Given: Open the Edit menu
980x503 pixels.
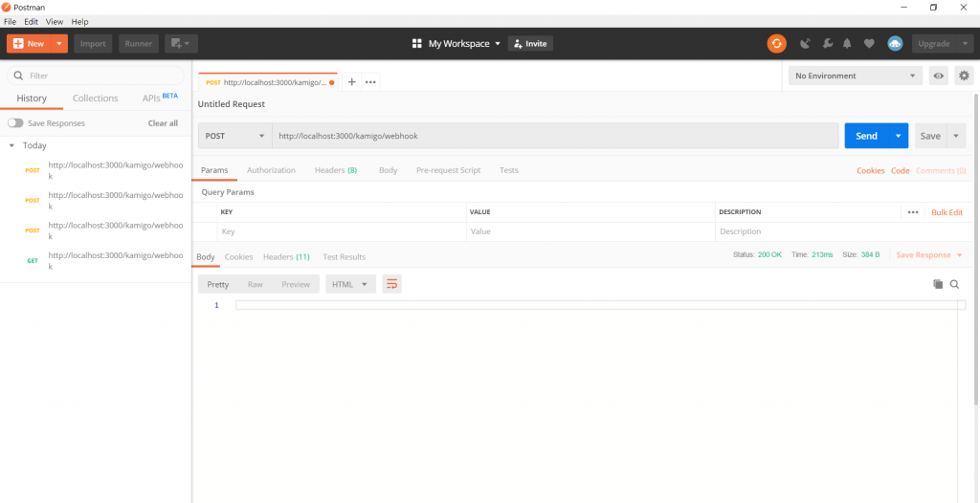Looking at the screenshot, I should tap(32, 21).
